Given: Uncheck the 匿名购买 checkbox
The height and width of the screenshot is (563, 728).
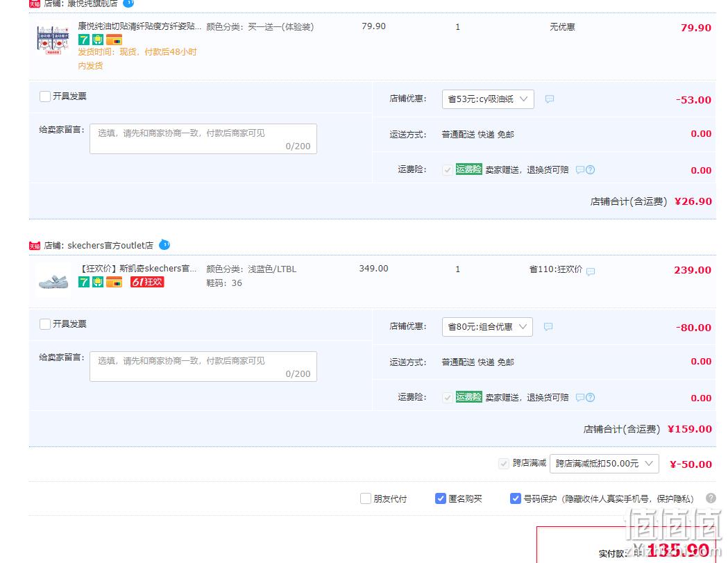Looking at the screenshot, I should click(440, 498).
